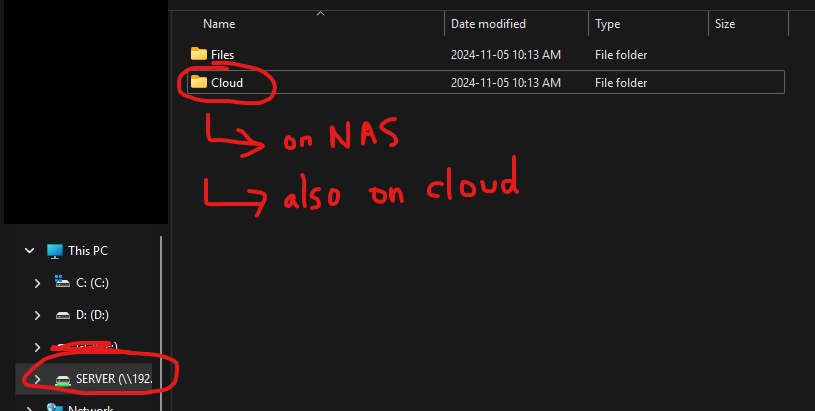Viewport: 815px width, 411px height.
Task: Click Files row date 2024-11-05 10:13 AM
Action: (x=506, y=55)
